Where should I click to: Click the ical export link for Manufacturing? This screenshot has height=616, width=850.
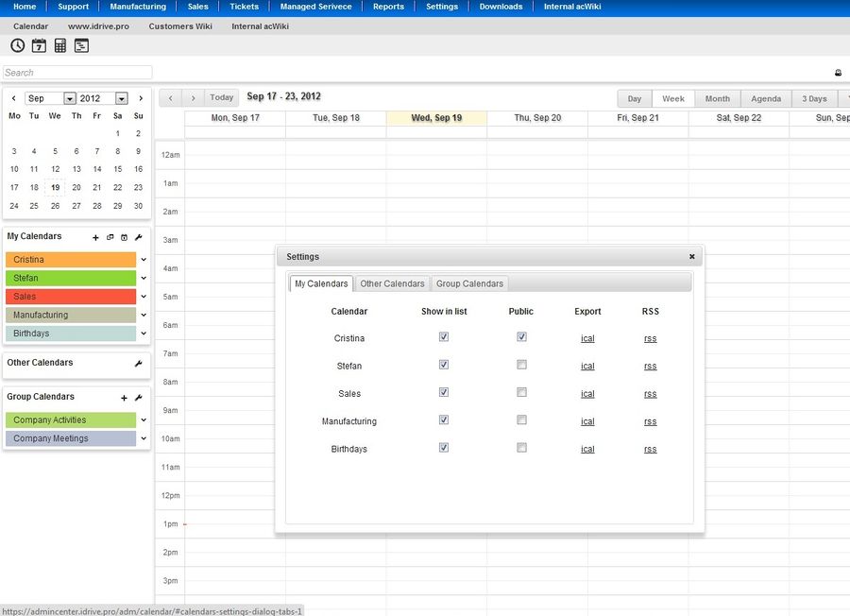(587, 421)
